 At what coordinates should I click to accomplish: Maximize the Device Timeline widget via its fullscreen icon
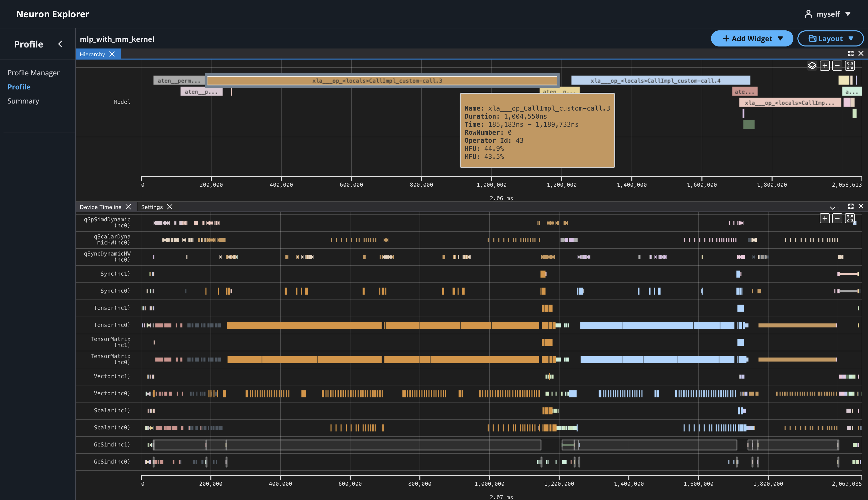(x=851, y=206)
